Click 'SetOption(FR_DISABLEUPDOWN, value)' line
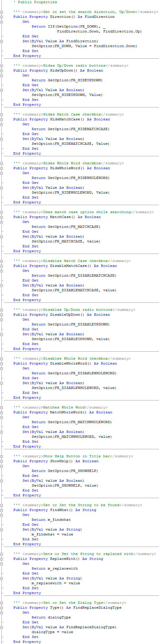 click(x=71, y=339)
